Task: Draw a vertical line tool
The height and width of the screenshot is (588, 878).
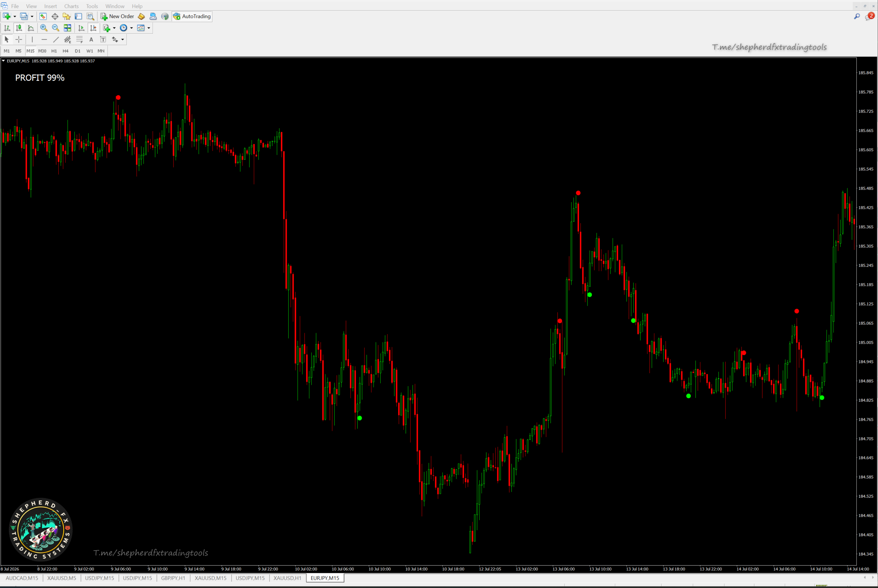Action: click(x=32, y=39)
